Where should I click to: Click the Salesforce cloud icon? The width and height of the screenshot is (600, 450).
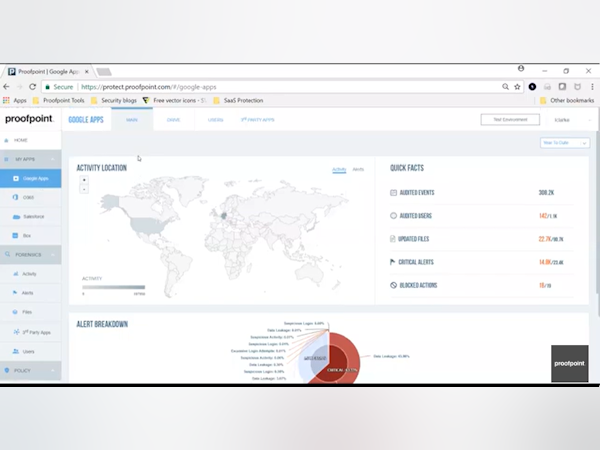(16, 217)
